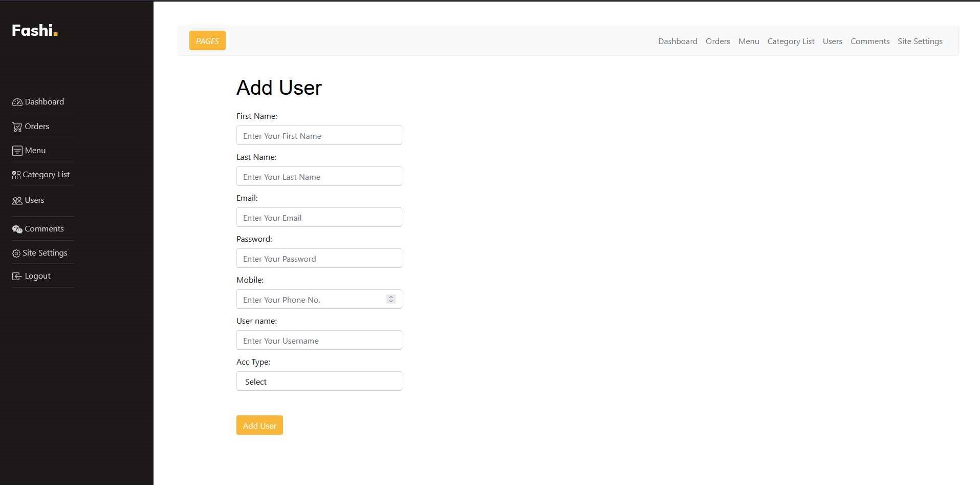This screenshot has width=980, height=485.
Task: Click the yellow PAGES button
Action: click(207, 41)
